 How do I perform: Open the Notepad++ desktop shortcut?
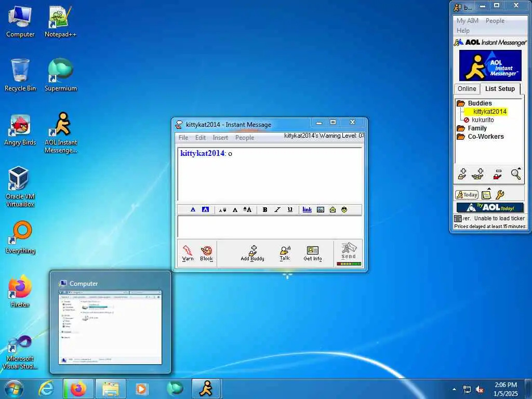point(60,21)
